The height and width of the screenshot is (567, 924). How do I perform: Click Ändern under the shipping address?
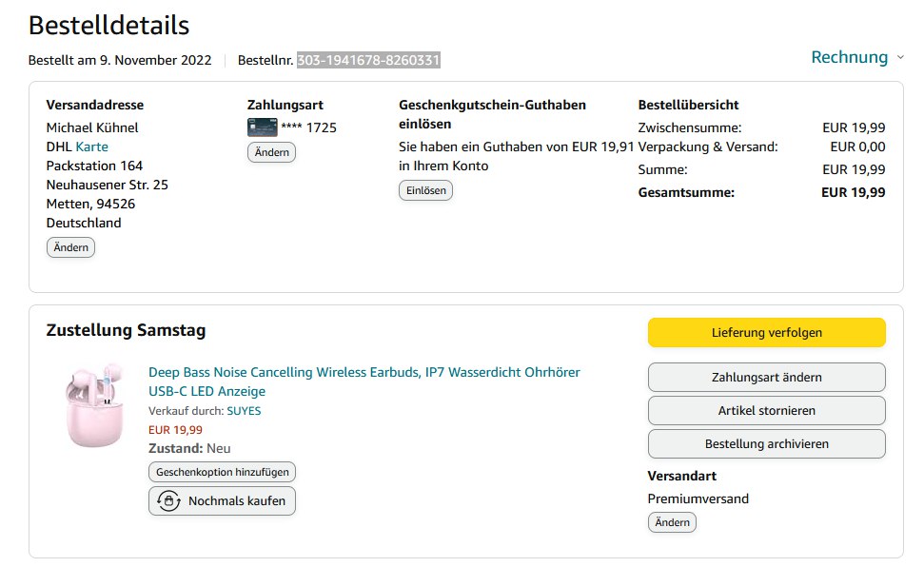[x=70, y=247]
